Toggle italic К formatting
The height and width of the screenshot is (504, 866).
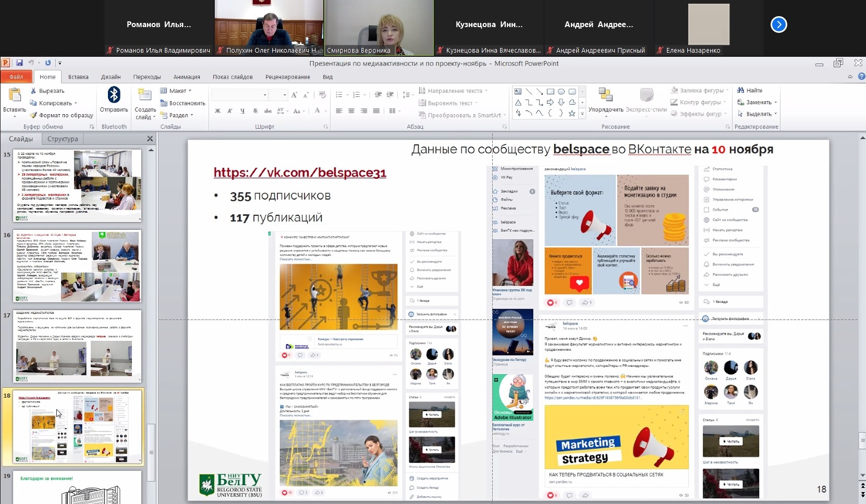click(x=230, y=111)
